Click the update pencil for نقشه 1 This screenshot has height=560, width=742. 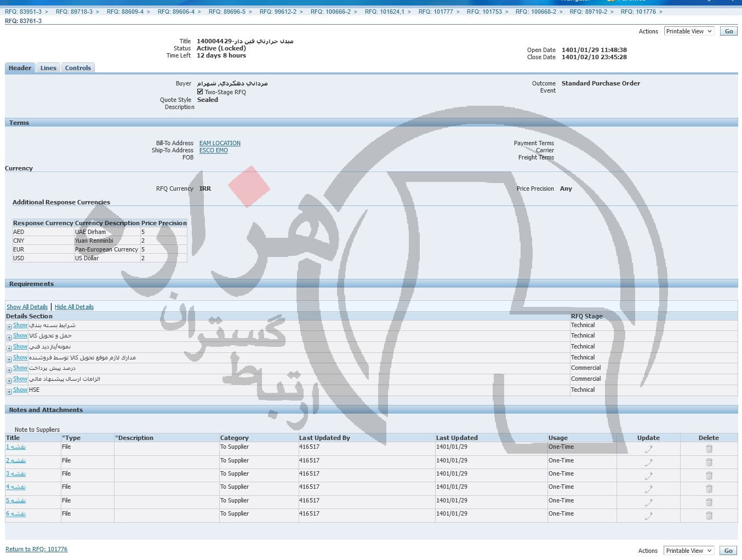pos(648,449)
